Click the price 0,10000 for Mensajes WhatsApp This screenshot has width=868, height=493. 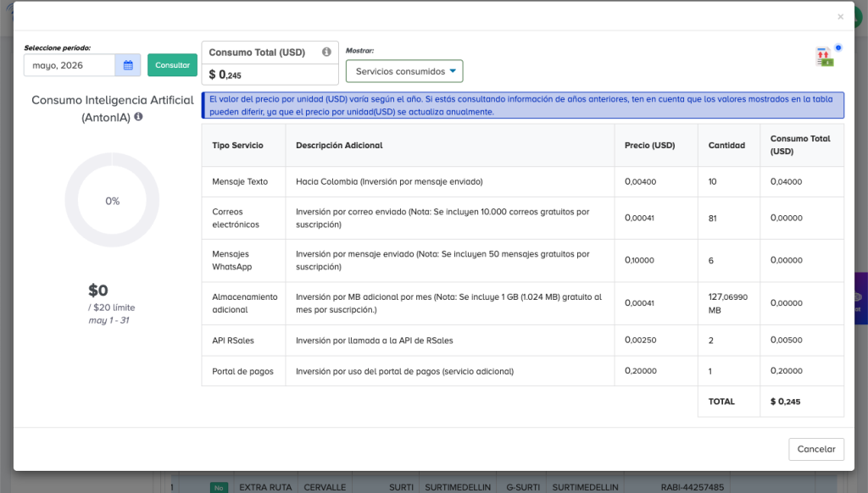coord(639,260)
